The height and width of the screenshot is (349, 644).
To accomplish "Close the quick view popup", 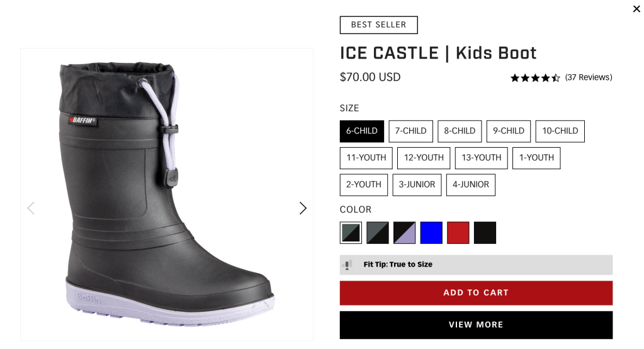I will click(x=636, y=9).
